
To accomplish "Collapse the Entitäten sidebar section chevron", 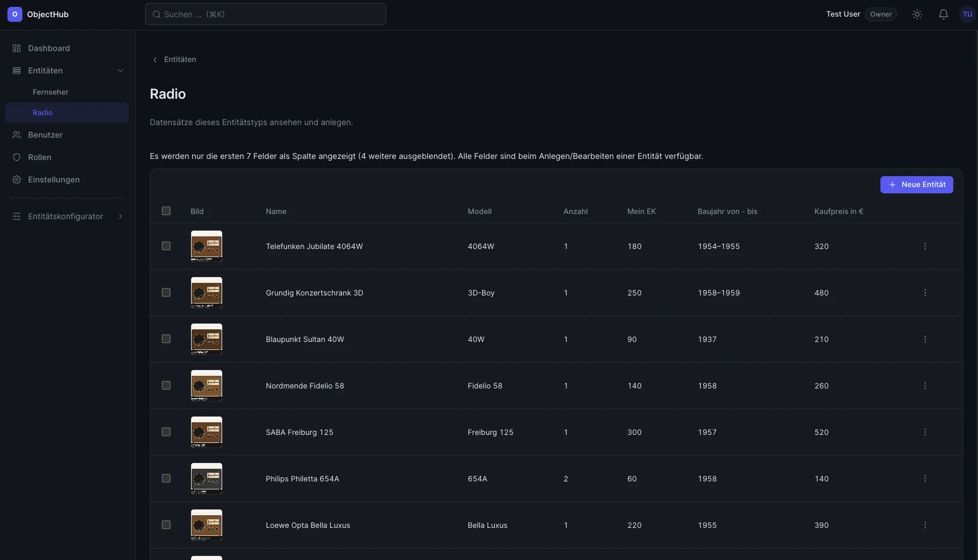I will 121,71.
